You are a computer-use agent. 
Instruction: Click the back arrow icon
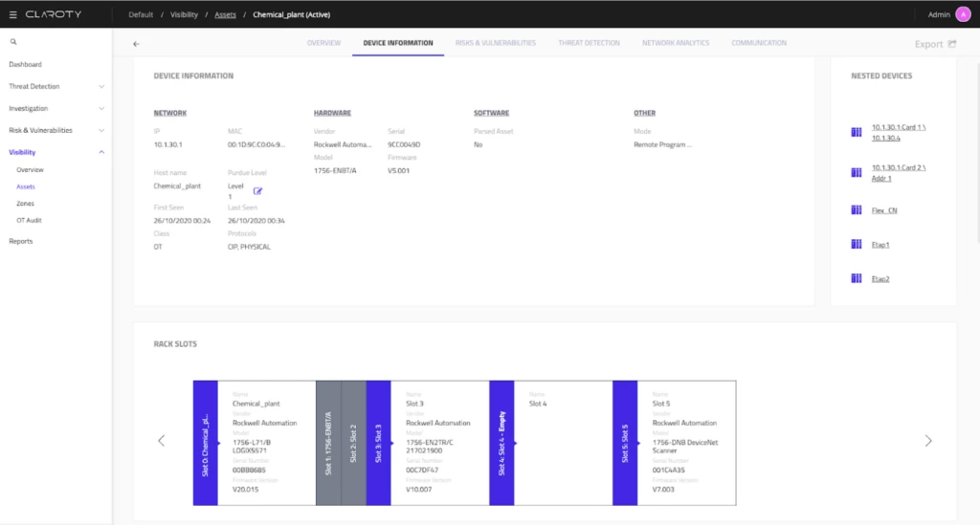[x=136, y=44]
